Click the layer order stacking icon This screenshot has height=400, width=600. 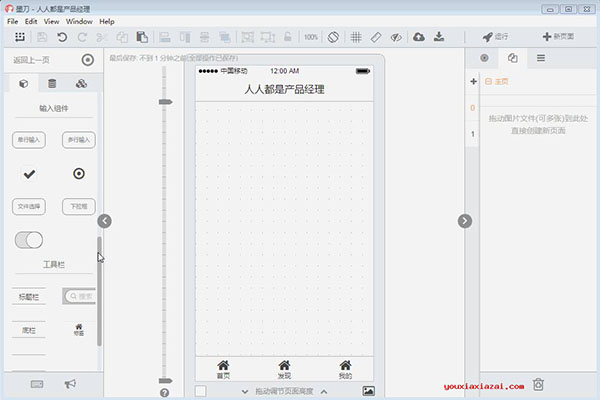click(x=225, y=37)
